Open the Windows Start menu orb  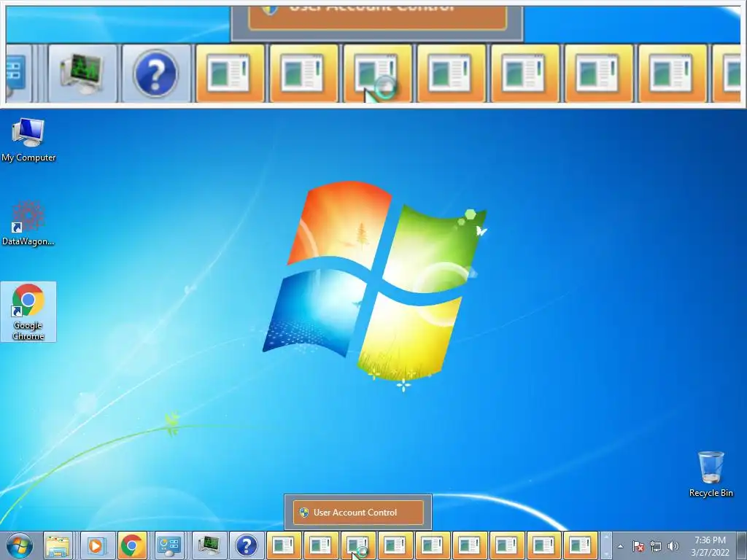(x=19, y=545)
